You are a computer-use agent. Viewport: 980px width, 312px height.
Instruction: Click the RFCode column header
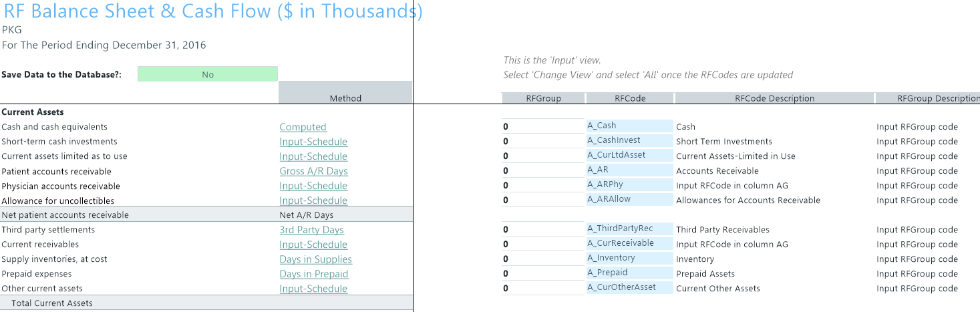coord(630,98)
